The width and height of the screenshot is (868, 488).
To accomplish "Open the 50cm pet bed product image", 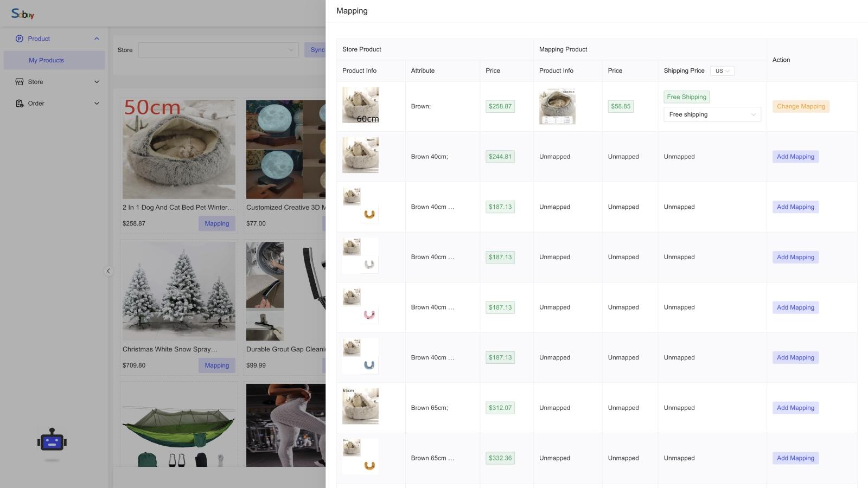I will 179,149.
